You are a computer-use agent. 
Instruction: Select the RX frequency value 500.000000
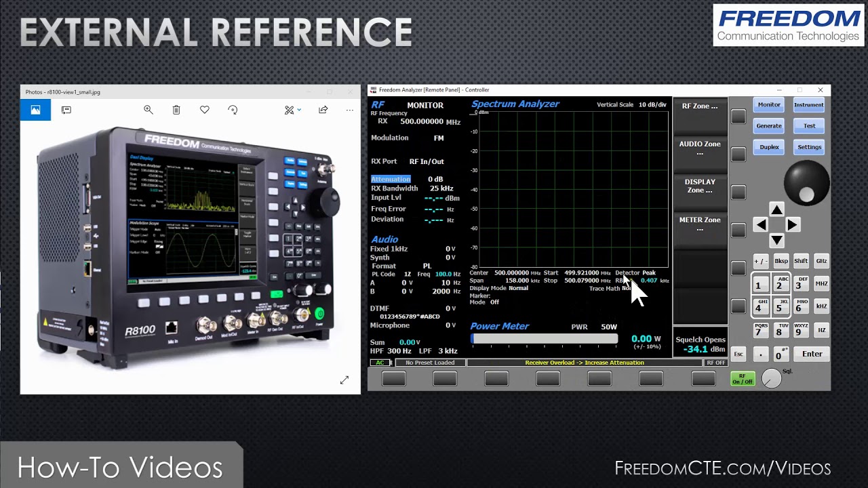click(422, 122)
